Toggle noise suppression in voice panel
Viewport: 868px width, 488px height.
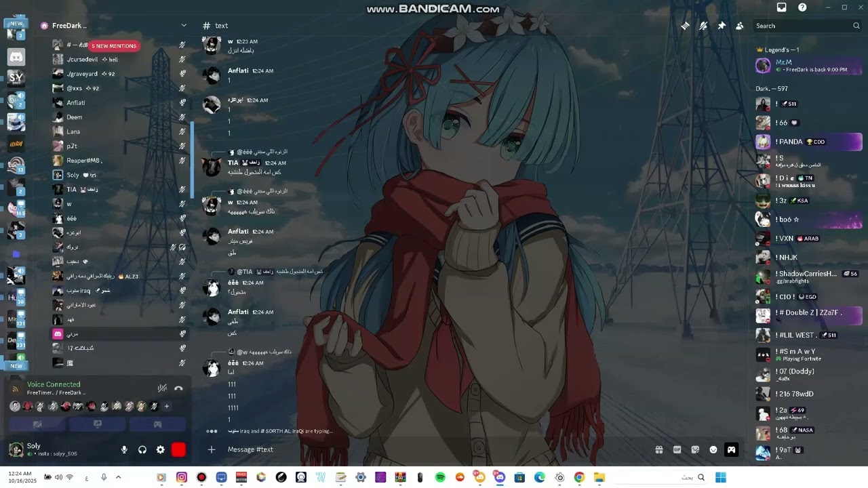pos(162,388)
